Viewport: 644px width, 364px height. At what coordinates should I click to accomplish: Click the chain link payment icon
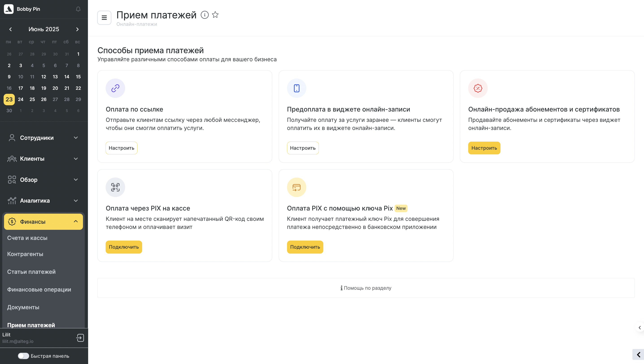115,88
